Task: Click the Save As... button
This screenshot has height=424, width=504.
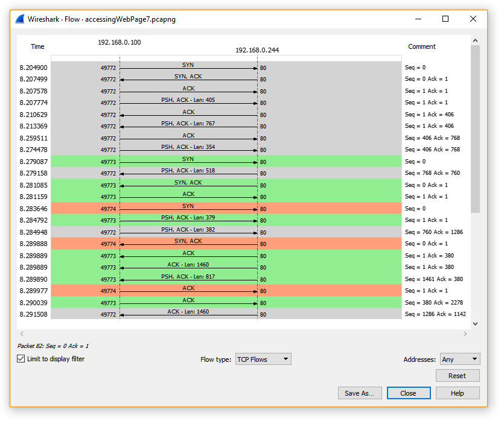Action: click(359, 393)
